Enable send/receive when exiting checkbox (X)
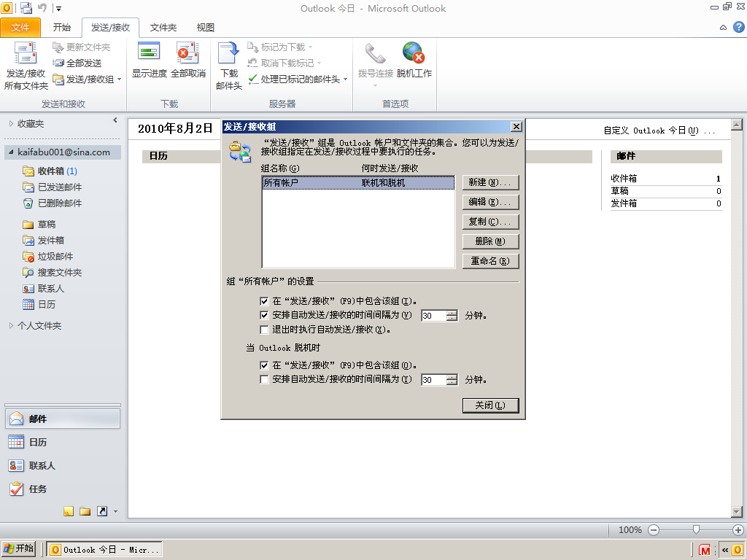The height and width of the screenshot is (560, 747). pyautogui.click(x=264, y=330)
